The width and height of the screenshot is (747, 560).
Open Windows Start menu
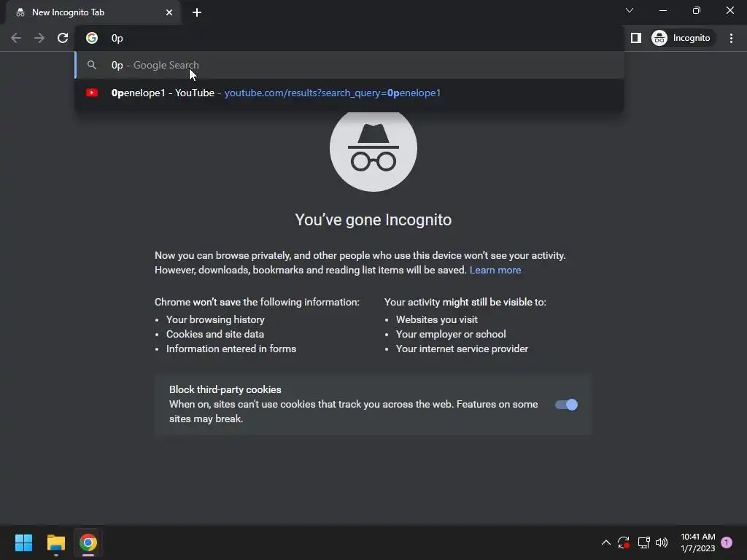pyautogui.click(x=23, y=542)
